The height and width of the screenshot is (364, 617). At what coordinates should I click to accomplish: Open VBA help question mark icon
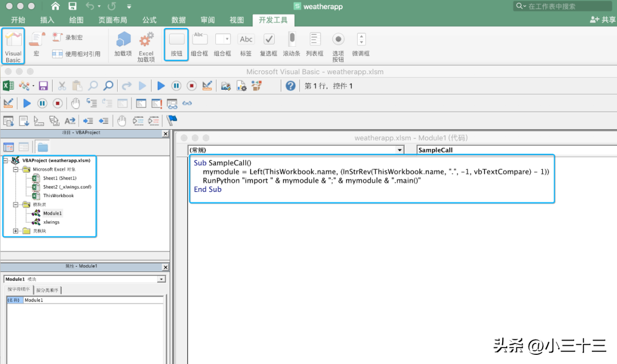(290, 85)
